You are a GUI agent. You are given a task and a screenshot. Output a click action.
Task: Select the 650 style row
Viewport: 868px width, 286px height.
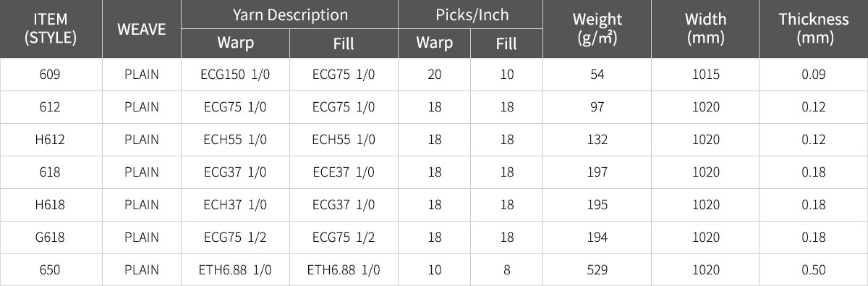click(434, 270)
